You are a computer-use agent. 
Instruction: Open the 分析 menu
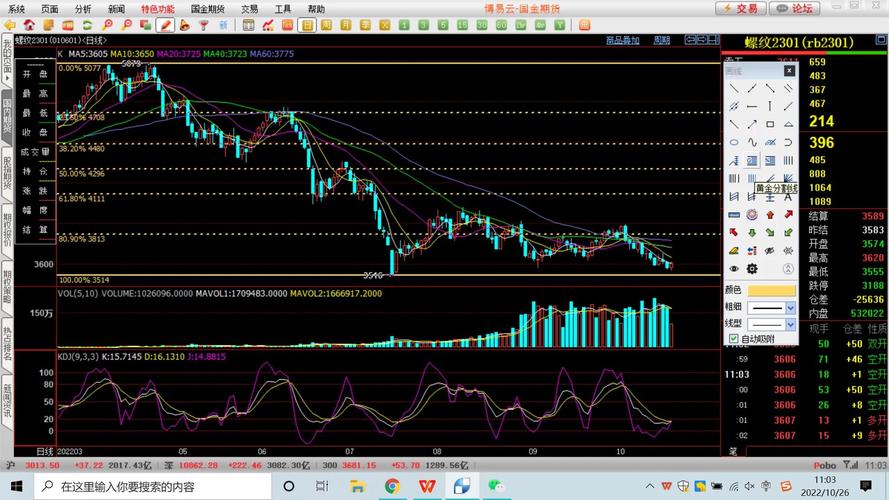pyautogui.click(x=83, y=8)
